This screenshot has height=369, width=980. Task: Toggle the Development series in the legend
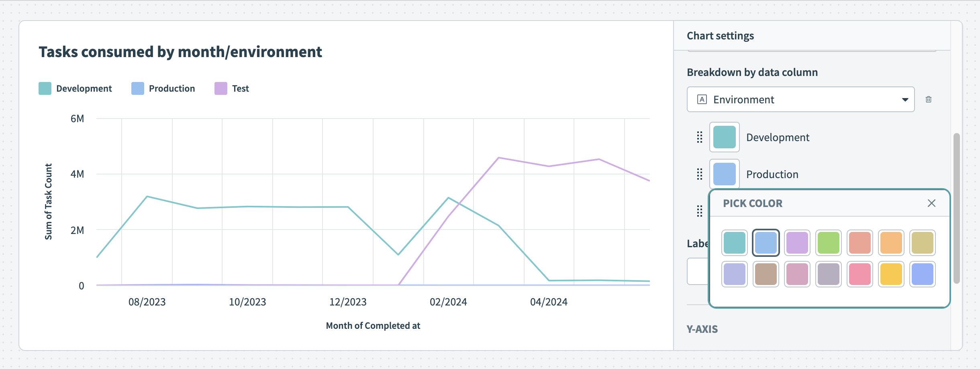76,88
